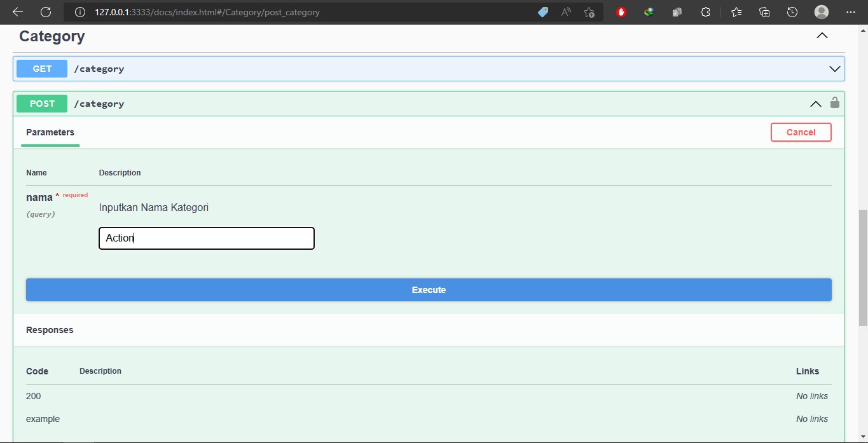Click the shopping price tag icon

click(x=542, y=12)
